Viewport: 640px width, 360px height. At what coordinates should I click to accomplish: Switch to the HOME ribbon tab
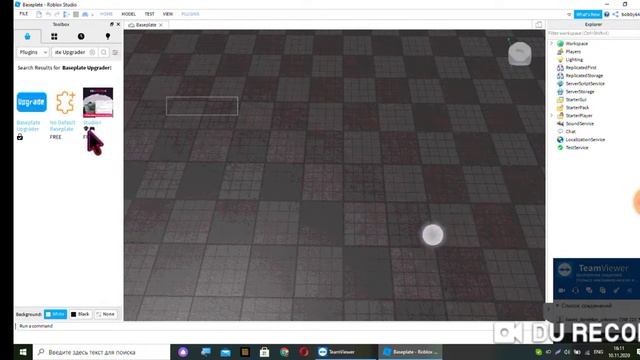point(106,14)
